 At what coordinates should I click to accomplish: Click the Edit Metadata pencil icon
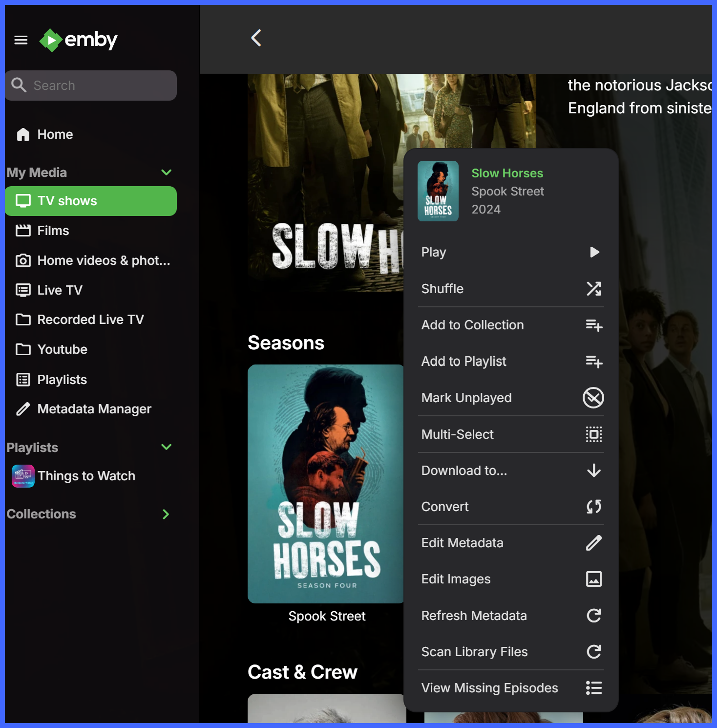point(594,543)
